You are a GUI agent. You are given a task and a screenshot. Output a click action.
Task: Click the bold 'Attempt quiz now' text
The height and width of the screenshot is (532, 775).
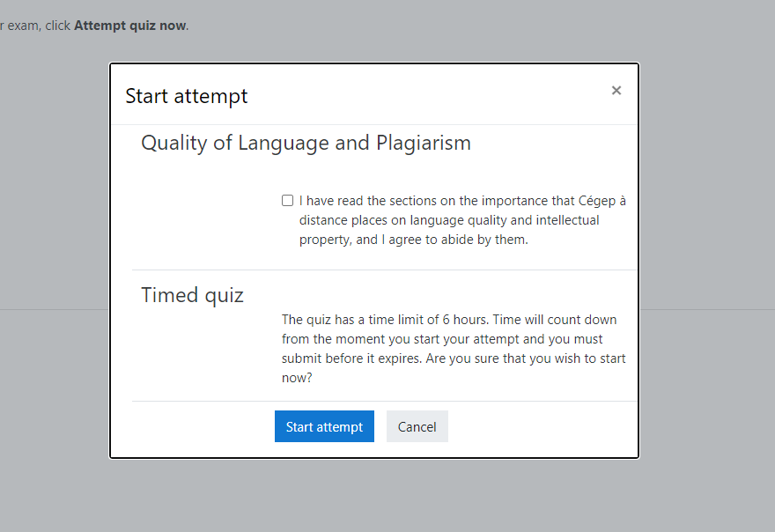(x=129, y=26)
